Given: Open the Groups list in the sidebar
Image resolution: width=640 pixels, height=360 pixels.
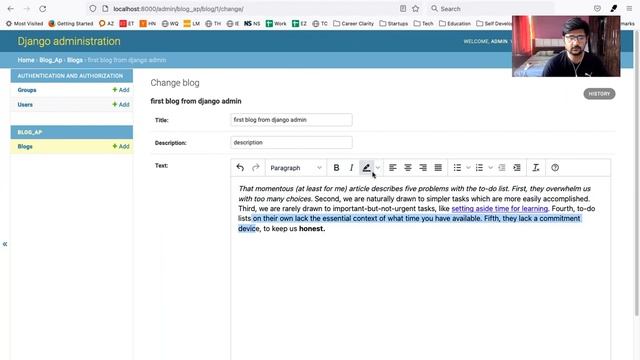Looking at the screenshot, I should point(27,90).
